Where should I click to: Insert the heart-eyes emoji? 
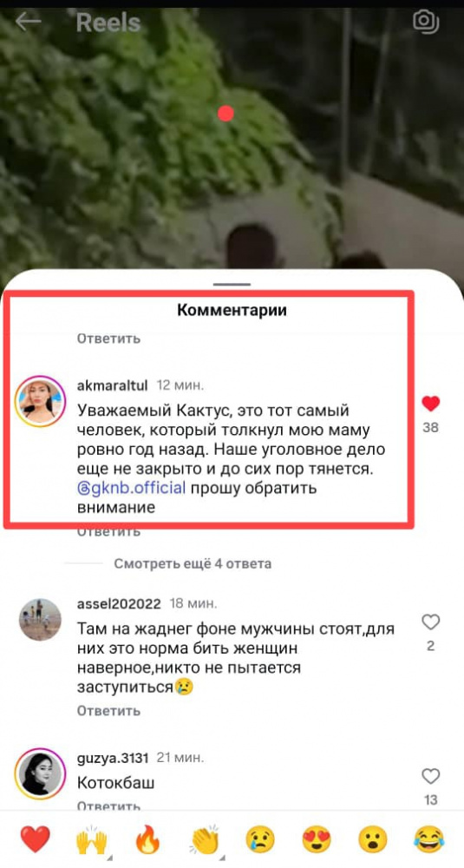(317, 839)
